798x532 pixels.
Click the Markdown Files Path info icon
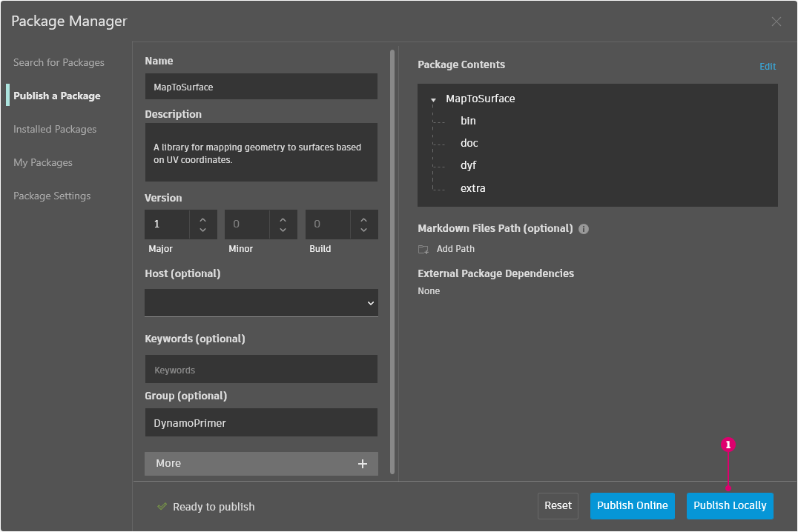coord(584,229)
